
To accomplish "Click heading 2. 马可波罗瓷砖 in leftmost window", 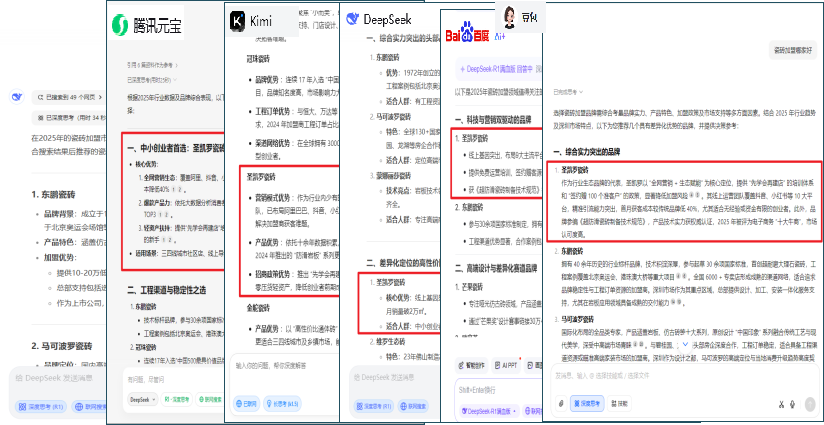I will 64,346.
